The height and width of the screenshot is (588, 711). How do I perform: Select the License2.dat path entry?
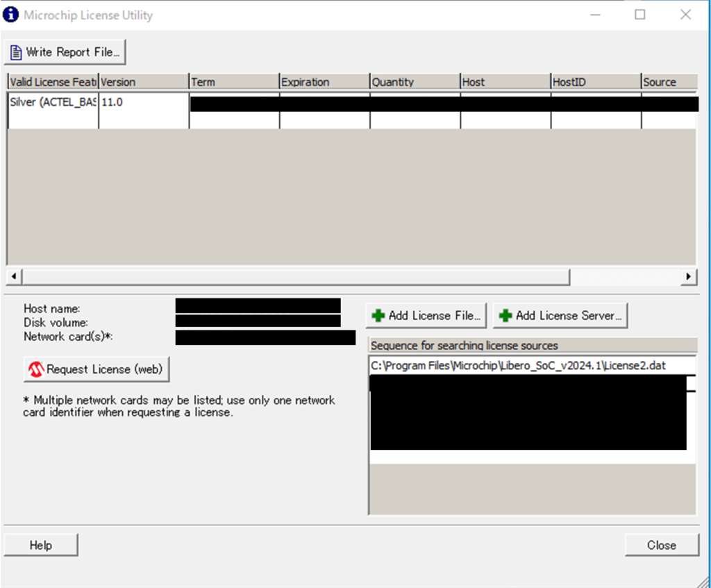tap(517, 365)
